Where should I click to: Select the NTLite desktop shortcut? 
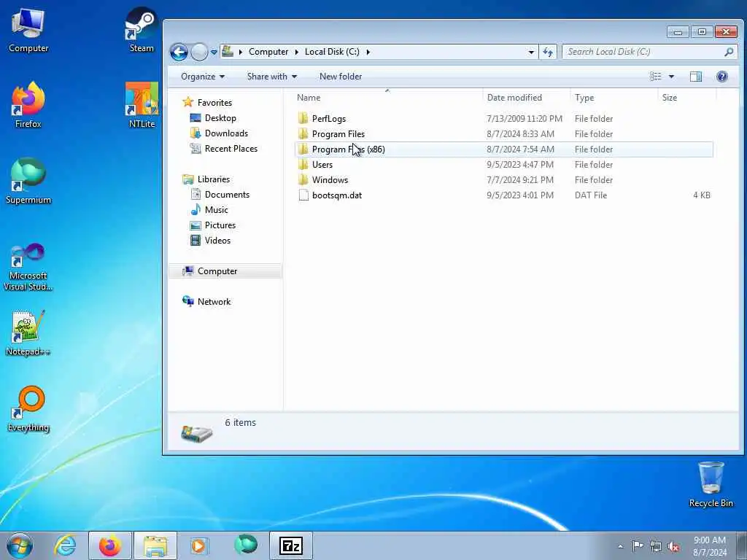tap(142, 105)
